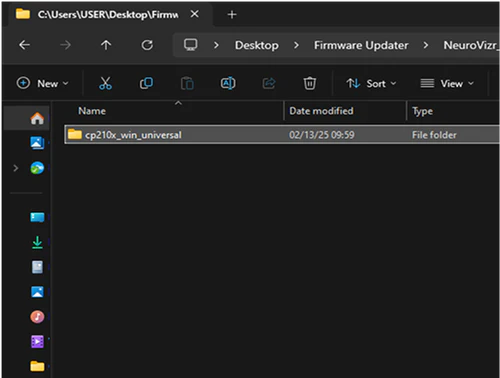Open the yellow folder shortcut in sidebar
The image size is (500, 378).
click(37, 366)
